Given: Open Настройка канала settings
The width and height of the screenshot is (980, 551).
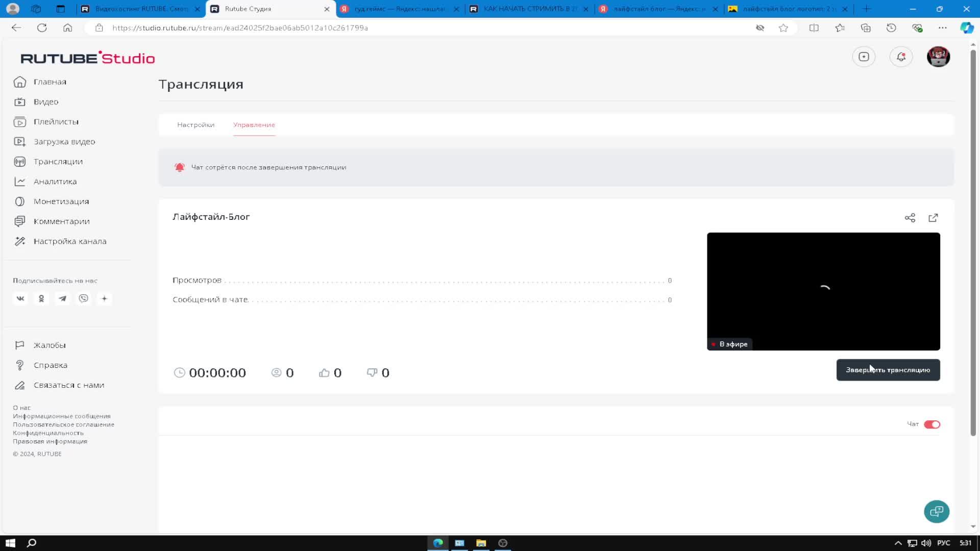Looking at the screenshot, I should coord(70,241).
